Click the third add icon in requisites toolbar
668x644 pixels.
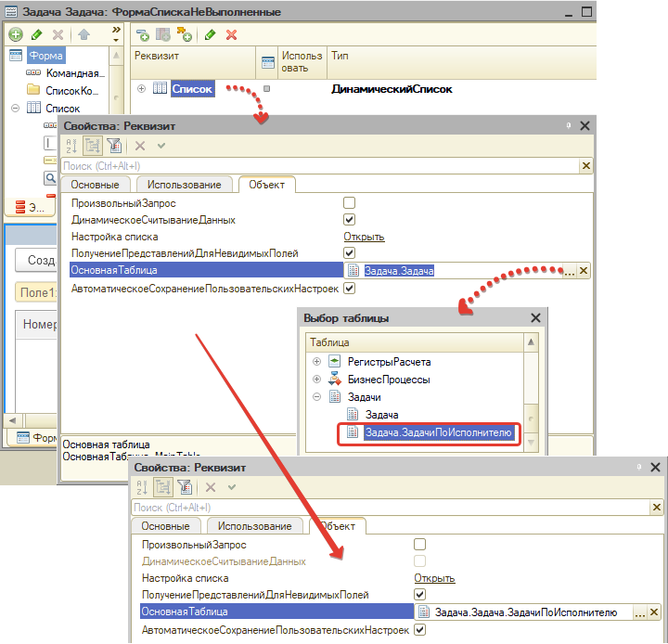185,34
